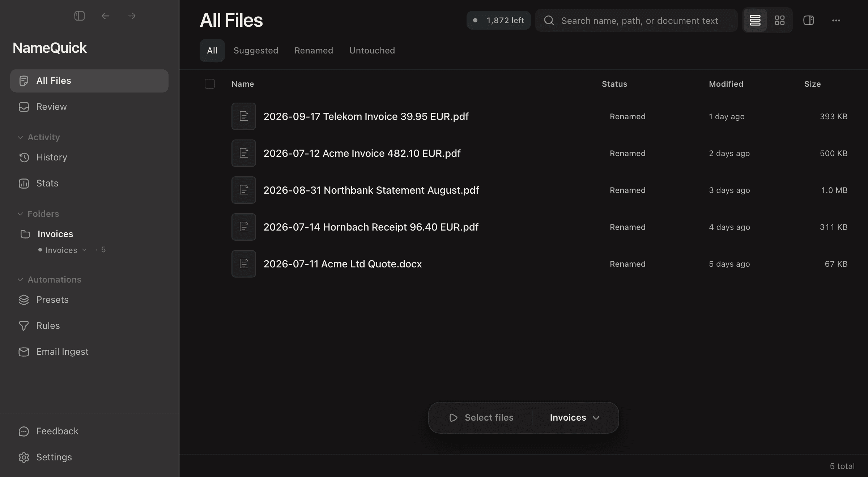
Task: Toggle the sidebar panel icon
Action: coord(80,16)
